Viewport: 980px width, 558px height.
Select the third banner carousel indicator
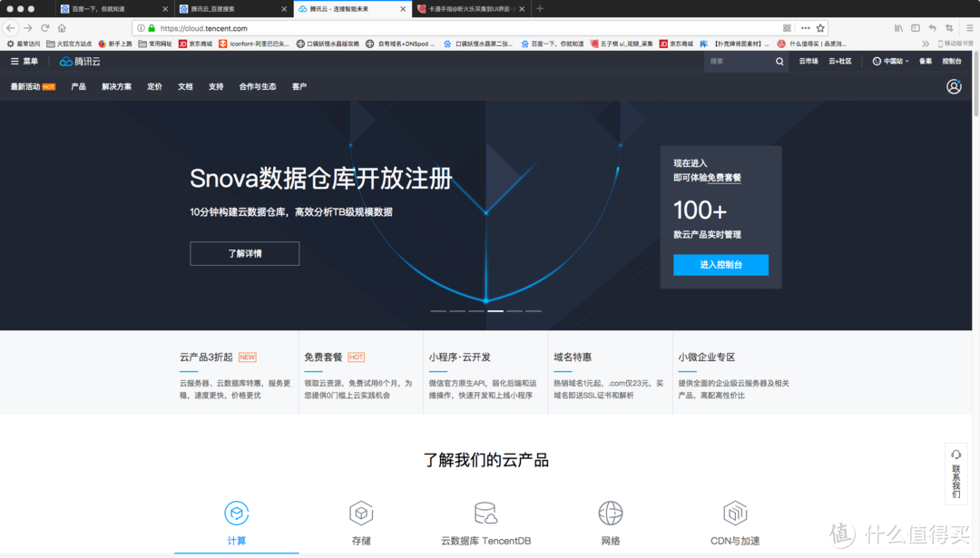click(476, 310)
